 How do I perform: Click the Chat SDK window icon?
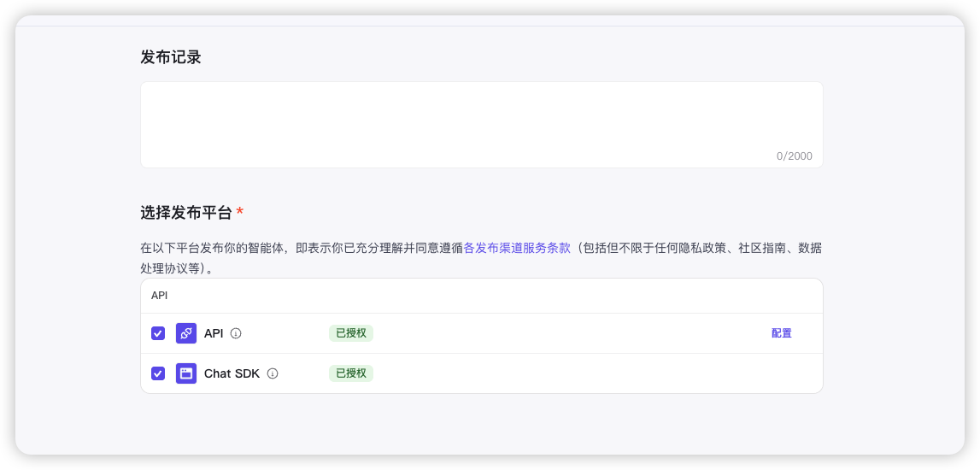186,373
